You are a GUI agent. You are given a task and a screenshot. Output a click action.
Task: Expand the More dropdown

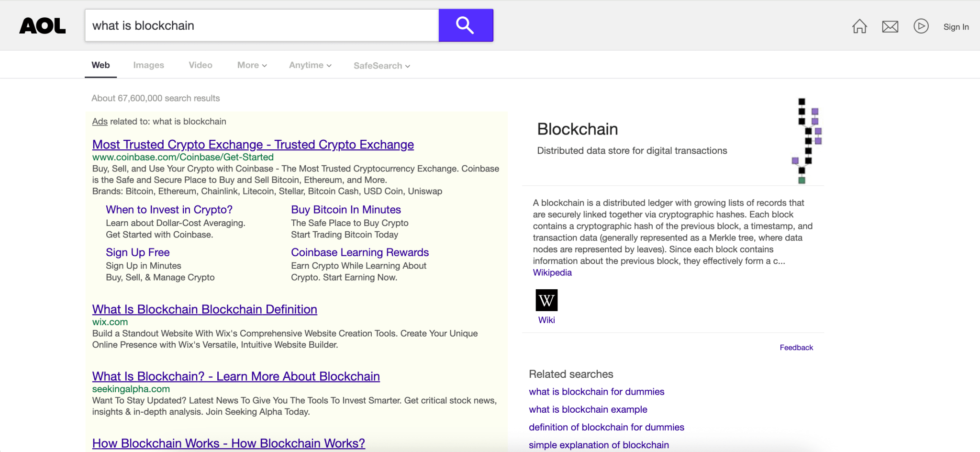click(252, 65)
